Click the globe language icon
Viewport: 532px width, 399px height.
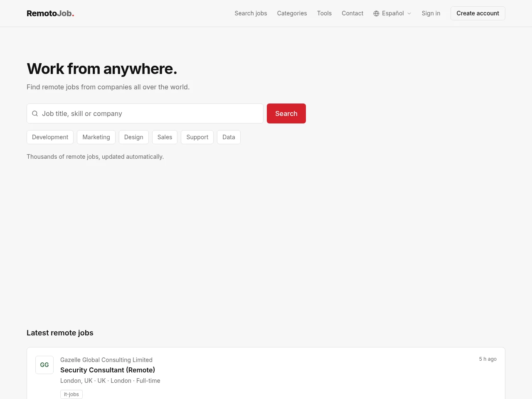click(376, 13)
